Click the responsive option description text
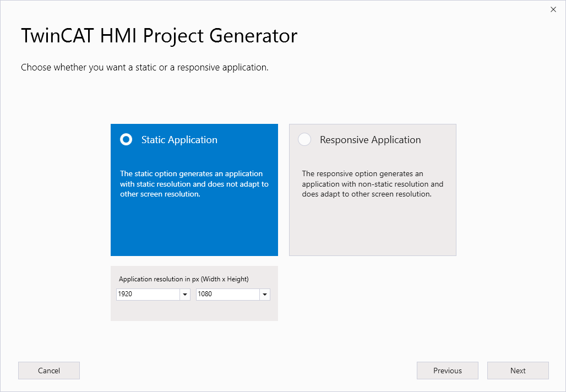566x392 pixels. coord(373,184)
